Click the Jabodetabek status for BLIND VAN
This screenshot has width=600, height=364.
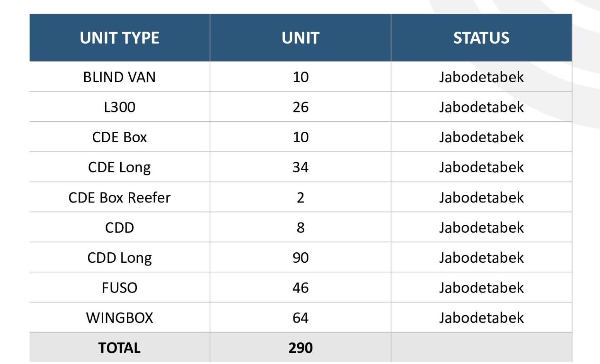[481, 77]
